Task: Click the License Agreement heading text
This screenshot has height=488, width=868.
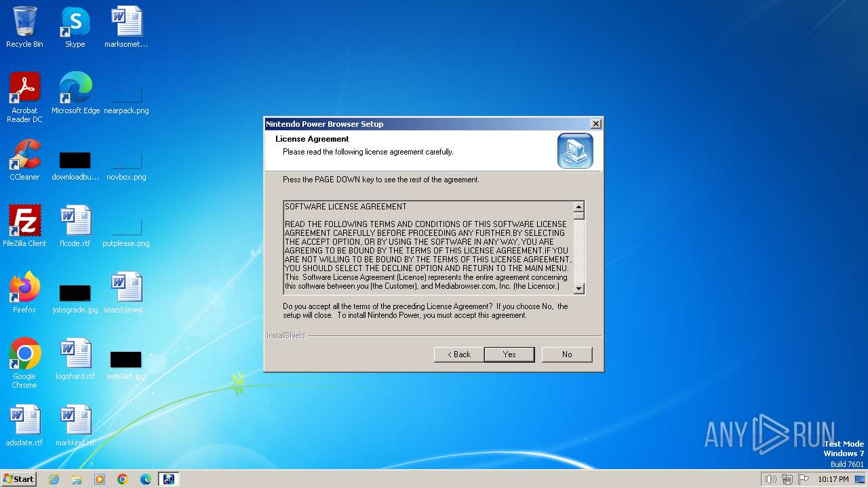Action: coord(312,139)
